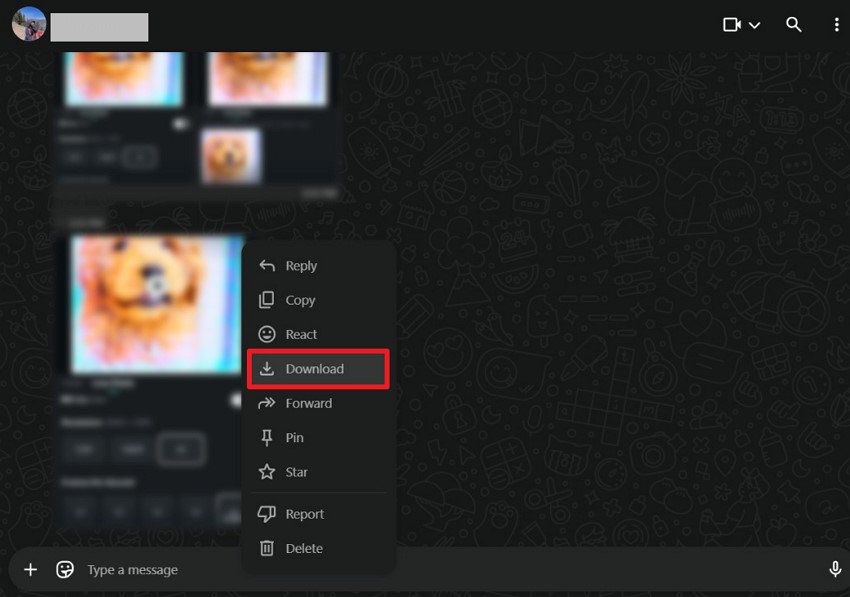Click the plus attach icon
The width and height of the screenshot is (850, 597).
(30, 570)
